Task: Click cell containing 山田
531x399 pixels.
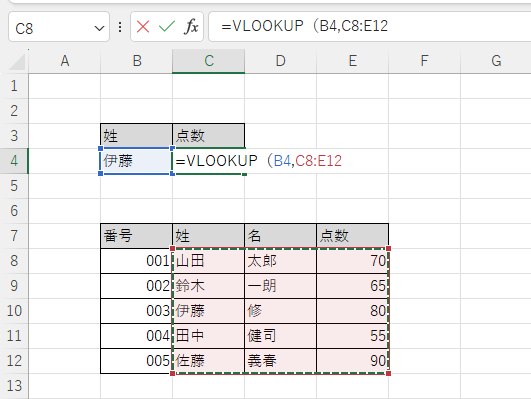Action: click(209, 261)
